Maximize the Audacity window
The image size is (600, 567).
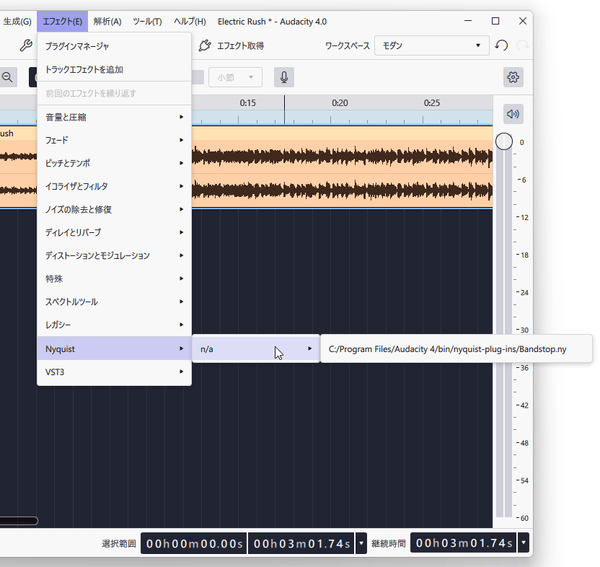pos(495,21)
